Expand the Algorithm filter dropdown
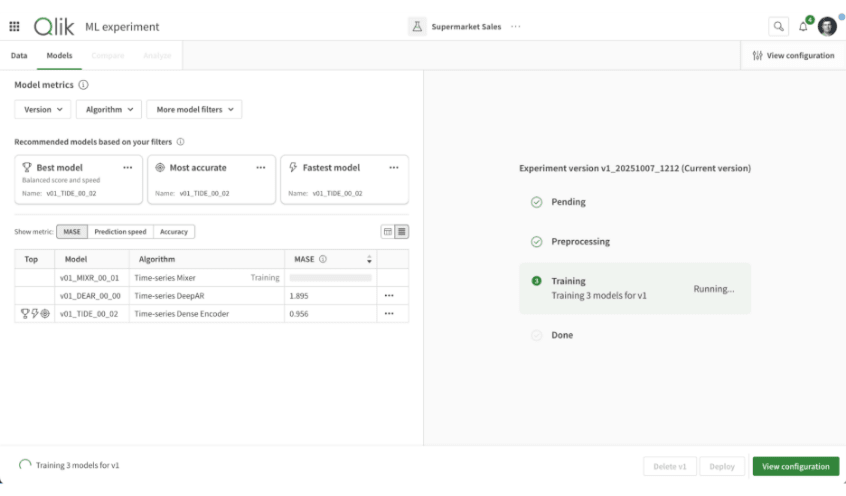This screenshot has height=496, width=846. click(109, 110)
